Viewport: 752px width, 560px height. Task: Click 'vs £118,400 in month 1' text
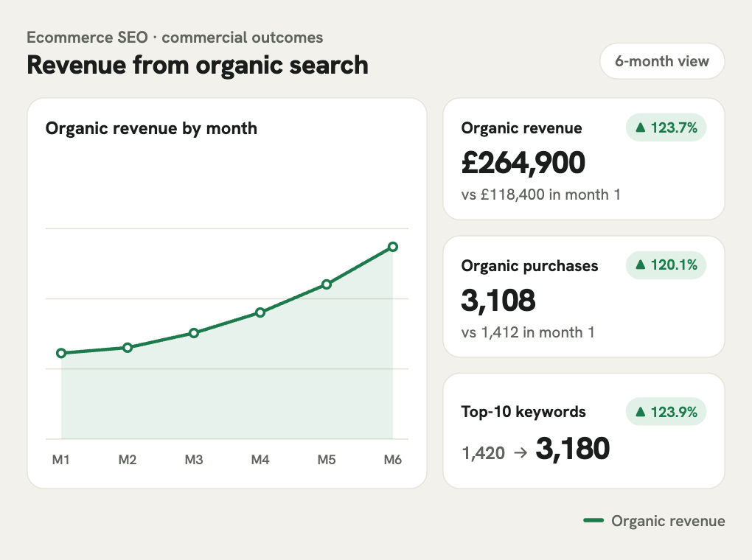click(541, 195)
